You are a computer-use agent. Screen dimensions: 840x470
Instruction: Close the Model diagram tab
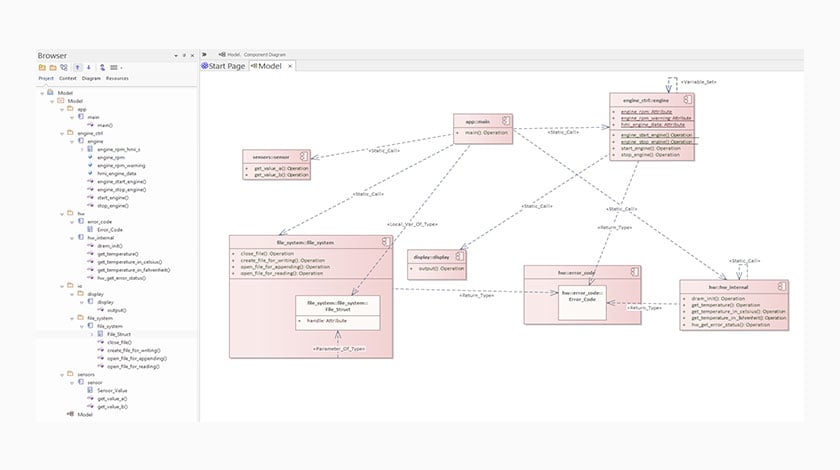pos(290,66)
